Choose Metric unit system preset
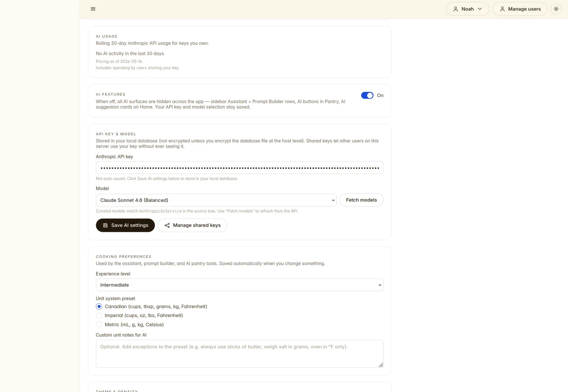 [99, 324]
